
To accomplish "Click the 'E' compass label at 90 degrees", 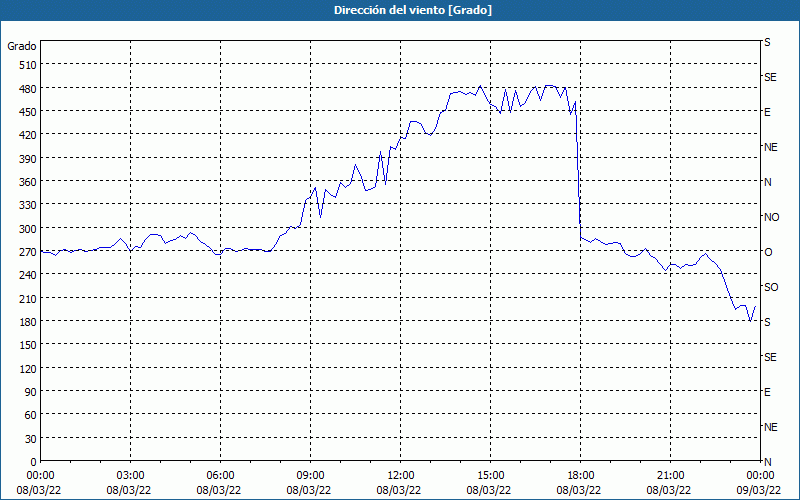I will [x=767, y=392].
